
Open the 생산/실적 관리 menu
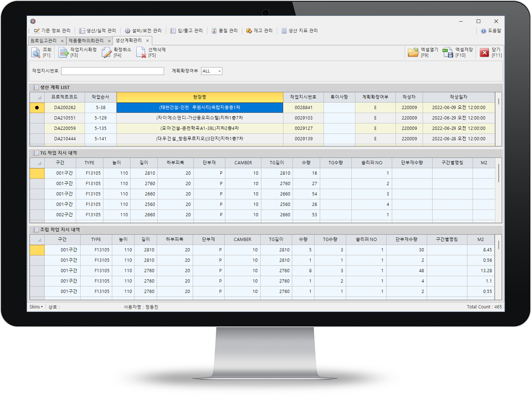point(97,31)
